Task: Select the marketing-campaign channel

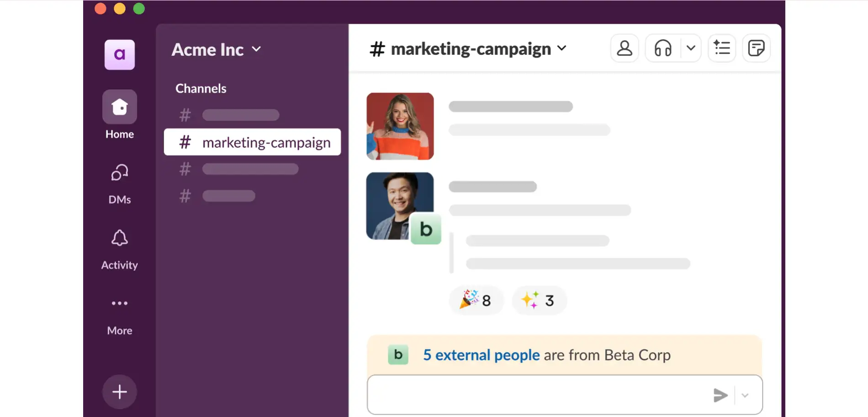Action: click(252, 142)
